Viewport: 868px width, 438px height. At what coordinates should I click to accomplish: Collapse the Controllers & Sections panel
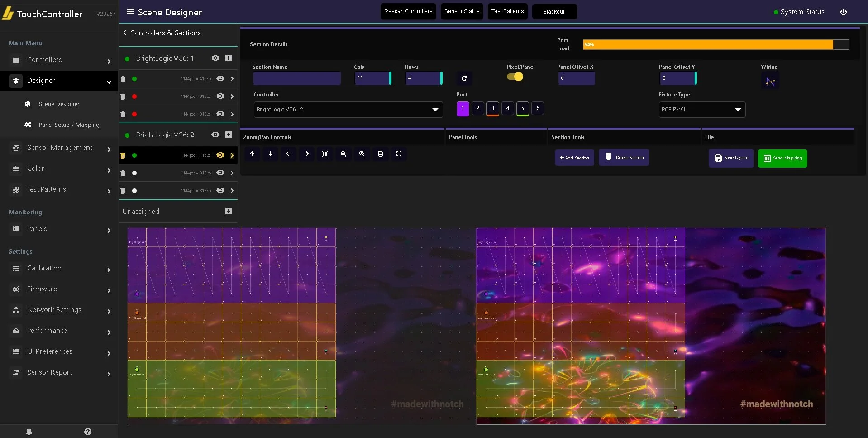(x=124, y=33)
